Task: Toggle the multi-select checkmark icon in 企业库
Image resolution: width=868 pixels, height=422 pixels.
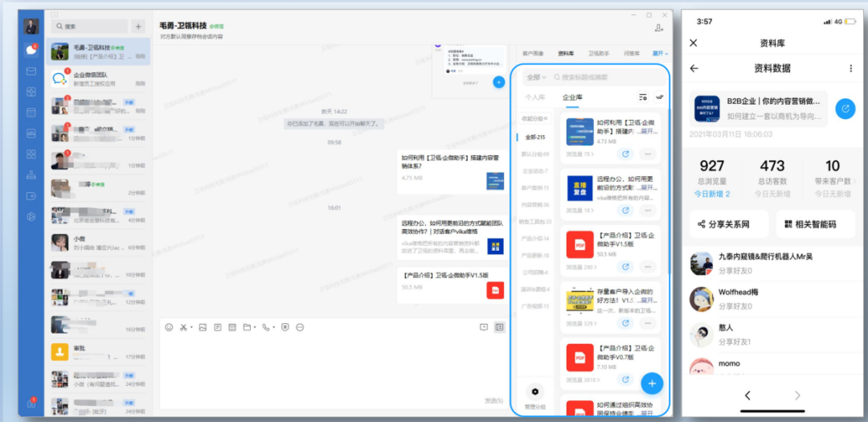Action: pos(660,97)
